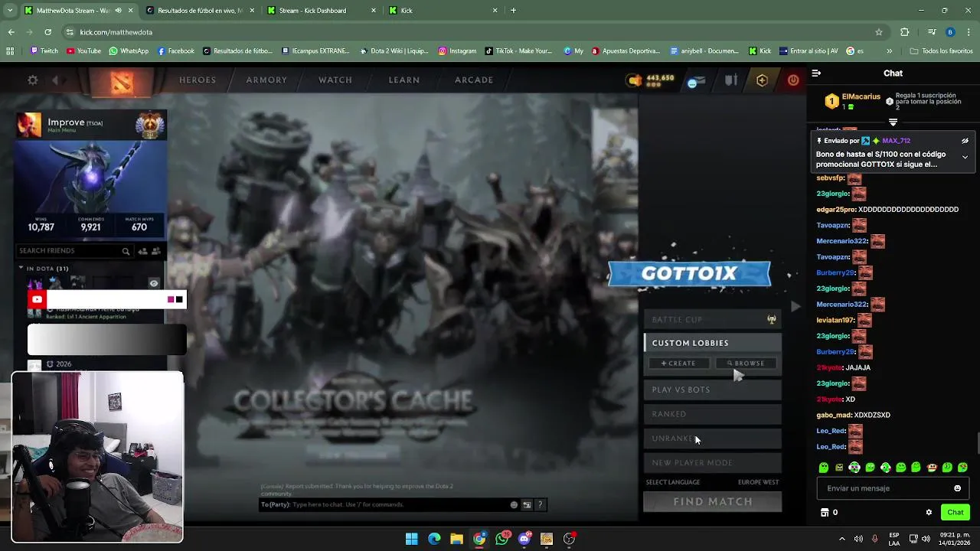Open the WATCH menu in Dota
Viewport: 980px width, 551px height.
[335, 80]
